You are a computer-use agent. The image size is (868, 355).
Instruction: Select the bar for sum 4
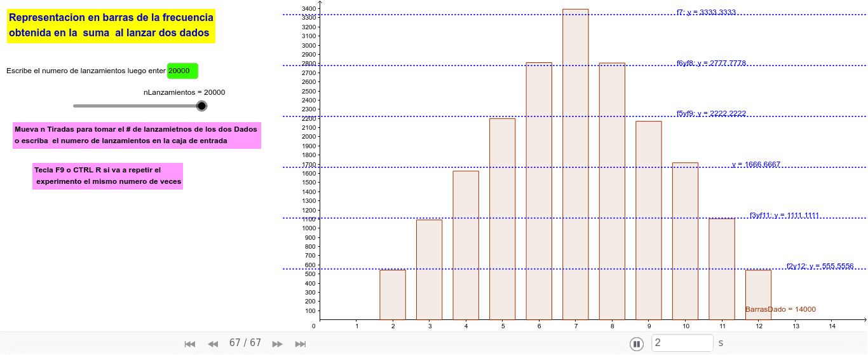(466, 245)
